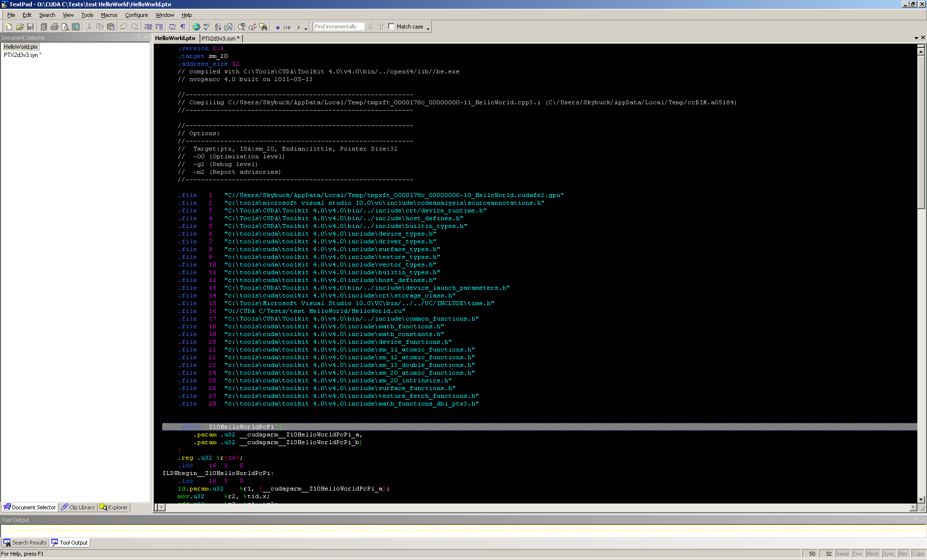
Task: Open the find toolbar options dropdown
Action: [428, 28]
